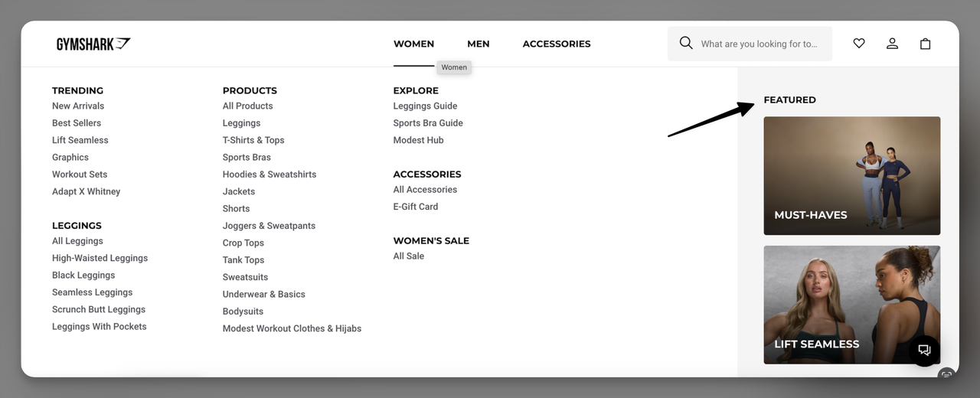Click the WOMEN'S SALE heading
The width and height of the screenshot is (980, 398).
(431, 240)
